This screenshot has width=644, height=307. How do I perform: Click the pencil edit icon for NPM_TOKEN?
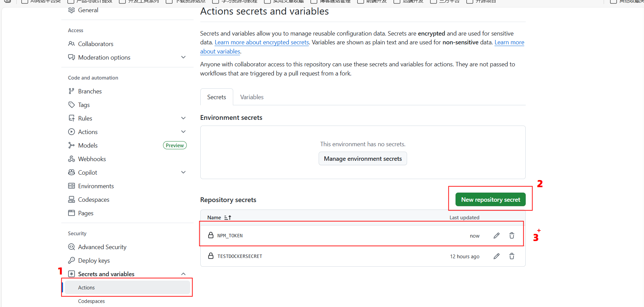tap(496, 236)
